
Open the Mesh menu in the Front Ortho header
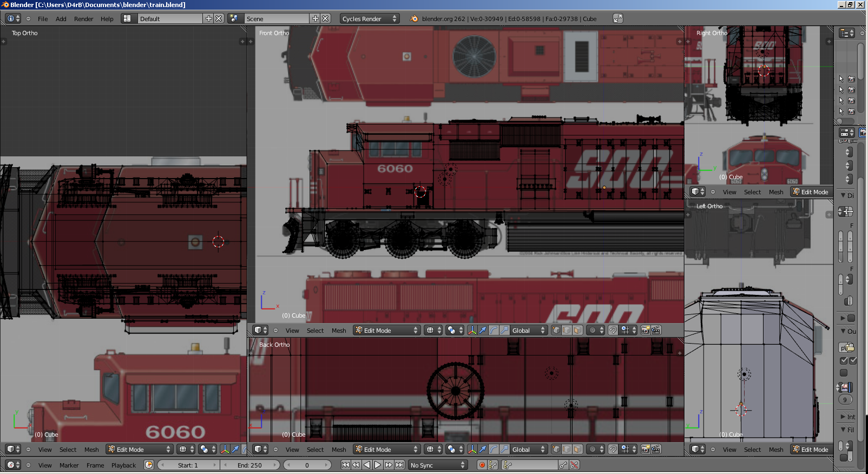pos(339,330)
